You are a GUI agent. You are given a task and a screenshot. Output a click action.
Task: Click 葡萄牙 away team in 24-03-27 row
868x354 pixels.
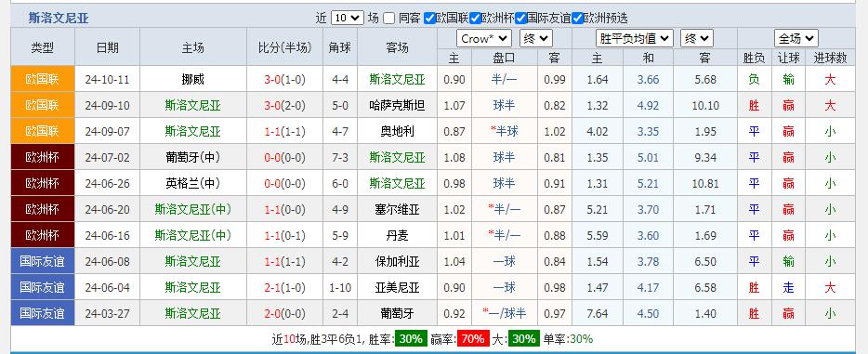(x=397, y=313)
